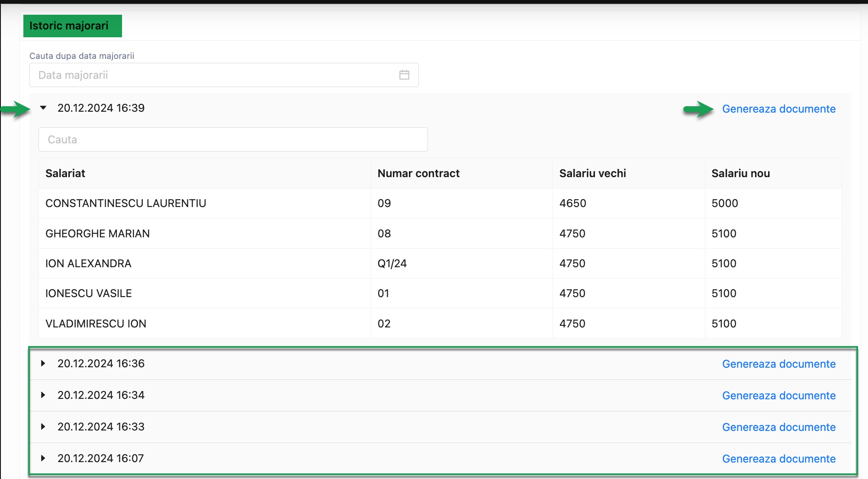Open the calendar icon in date field
This screenshot has width=868, height=479.
[x=404, y=75]
